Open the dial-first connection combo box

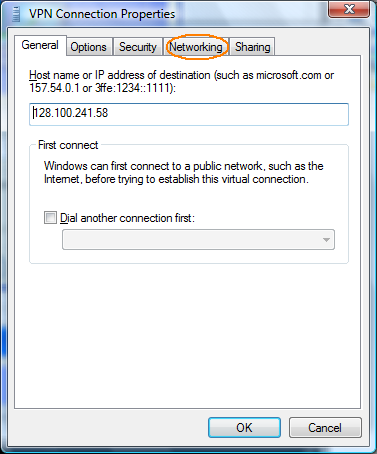(x=198, y=239)
